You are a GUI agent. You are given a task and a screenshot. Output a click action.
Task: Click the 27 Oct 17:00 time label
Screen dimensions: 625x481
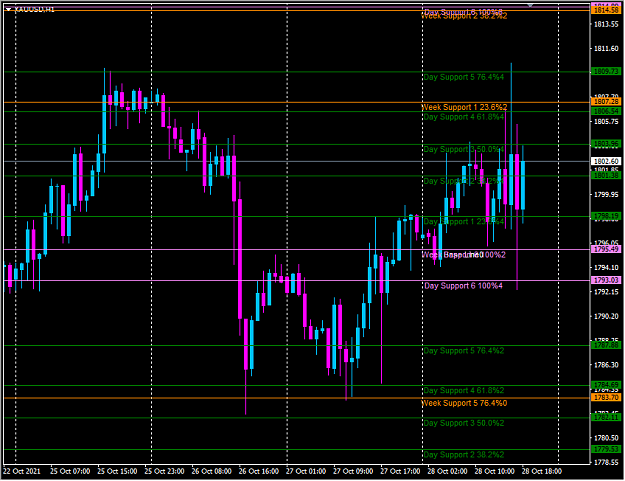pos(400,471)
